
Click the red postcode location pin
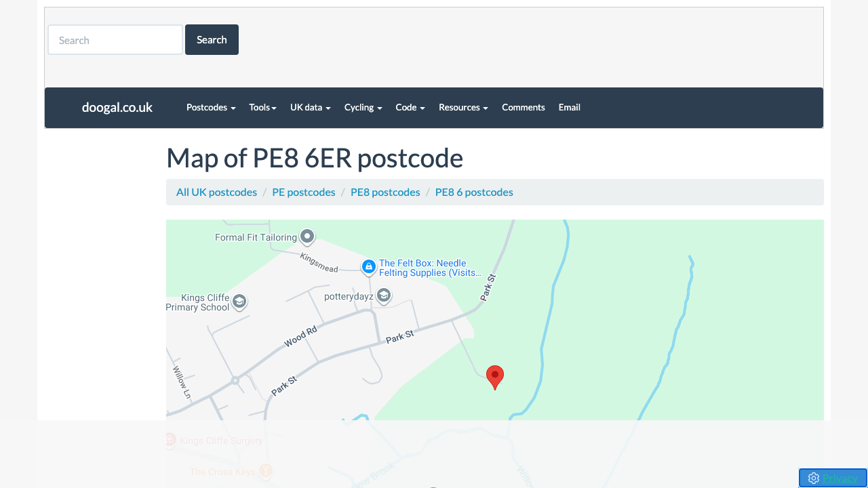click(x=495, y=376)
